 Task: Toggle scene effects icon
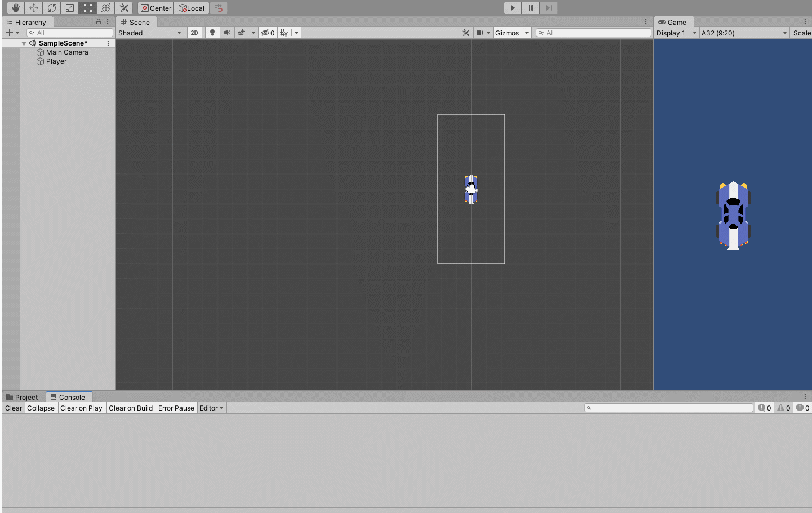(x=241, y=33)
